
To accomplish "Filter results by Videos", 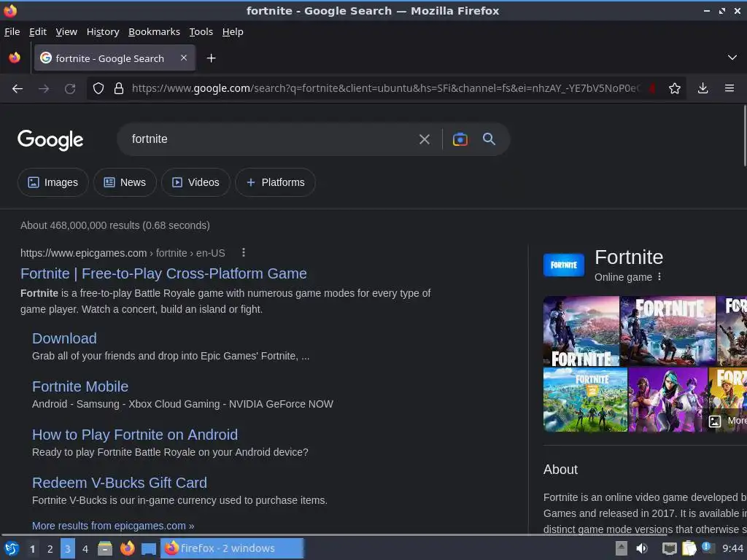I will click(x=196, y=182).
